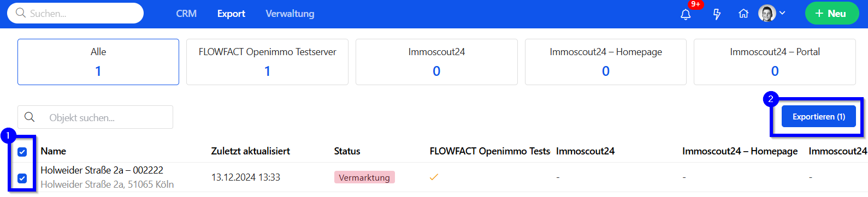Open the Holweider Straße 2a – 002222 entry
Image resolution: width=868 pixels, height=197 pixels.
(x=102, y=170)
